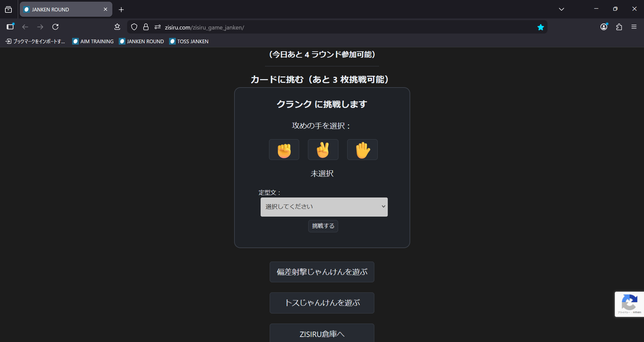The height and width of the screenshot is (342, 644).
Task: Reload the current page
Action: point(55,27)
